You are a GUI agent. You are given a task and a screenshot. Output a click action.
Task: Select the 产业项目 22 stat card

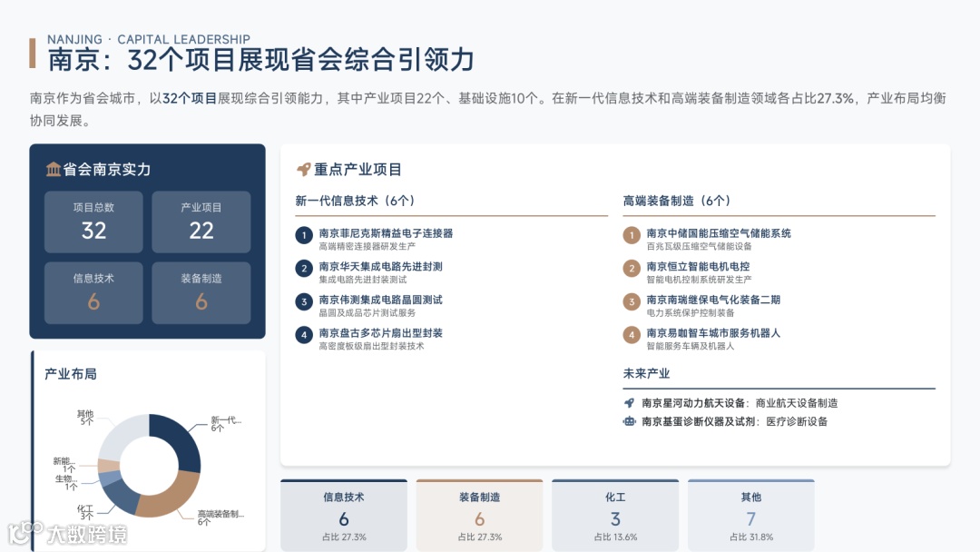pos(201,222)
